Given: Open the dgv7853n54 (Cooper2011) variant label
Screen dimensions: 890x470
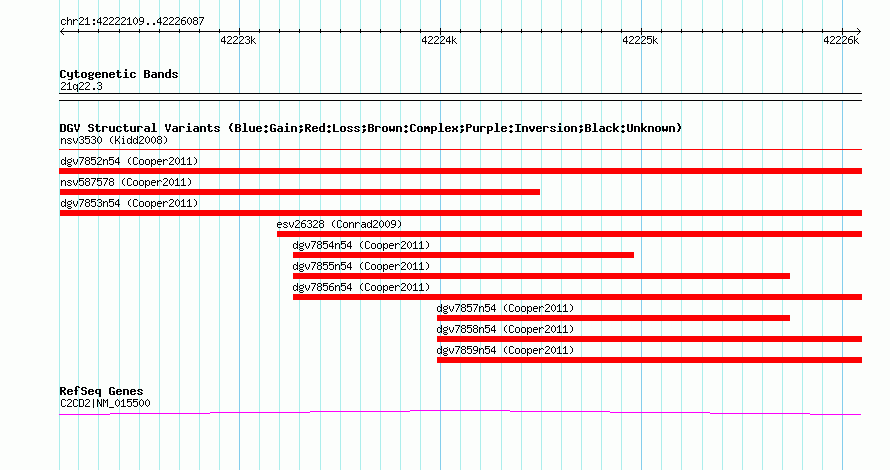Looking at the screenshot, I should [129, 203].
